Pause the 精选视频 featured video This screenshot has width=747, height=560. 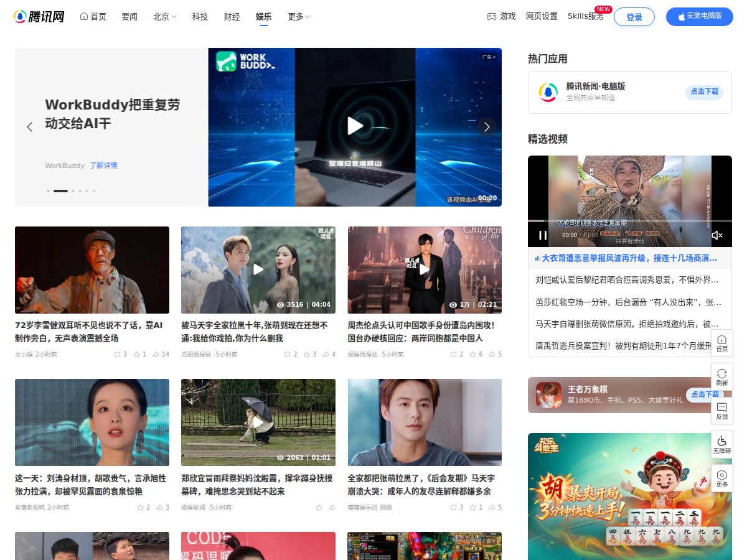tap(543, 235)
